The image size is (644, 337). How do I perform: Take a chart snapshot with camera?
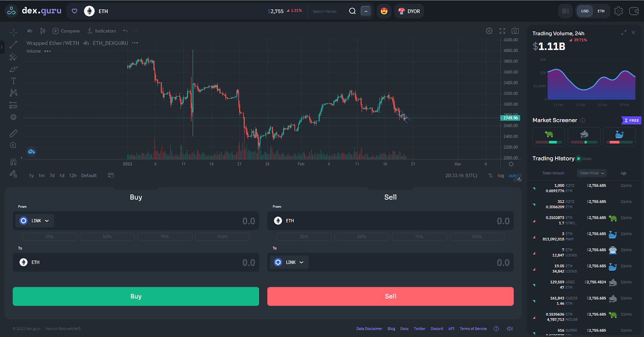(x=515, y=31)
